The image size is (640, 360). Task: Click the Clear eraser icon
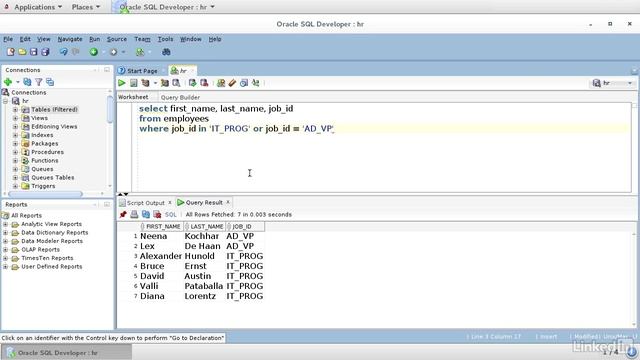pos(232,83)
